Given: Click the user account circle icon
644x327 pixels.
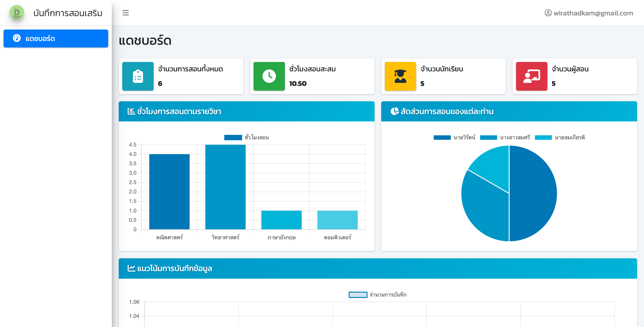Looking at the screenshot, I should click(548, 13).
